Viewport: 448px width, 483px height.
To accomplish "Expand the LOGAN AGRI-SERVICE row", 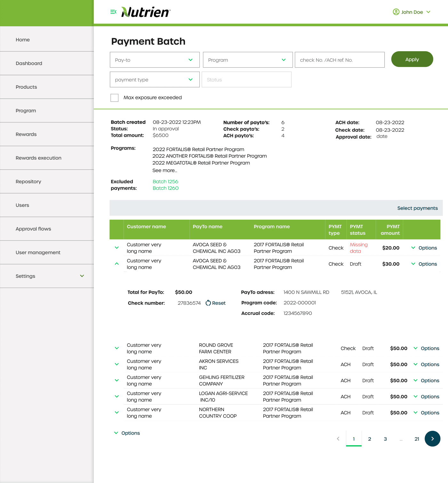I will tap(116, 397).
